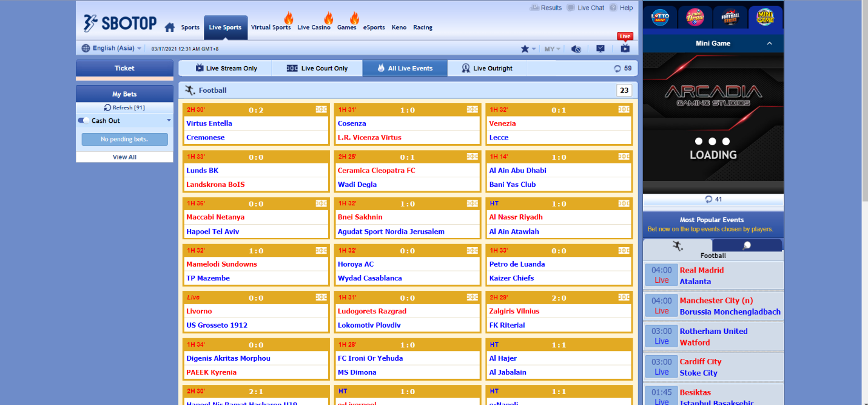
Task: Open Real Madrid vs Atalanta popular event
Action: [713, 276]
